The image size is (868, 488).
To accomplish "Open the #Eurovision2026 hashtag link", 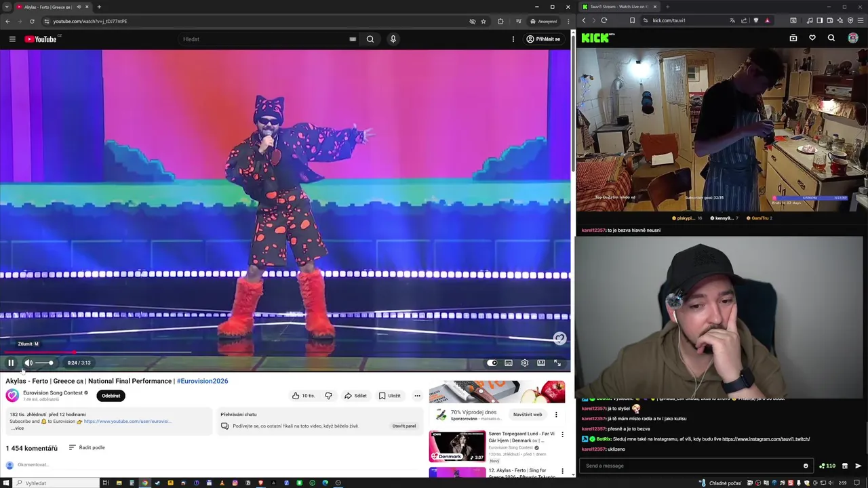I will tap(202, 381).
